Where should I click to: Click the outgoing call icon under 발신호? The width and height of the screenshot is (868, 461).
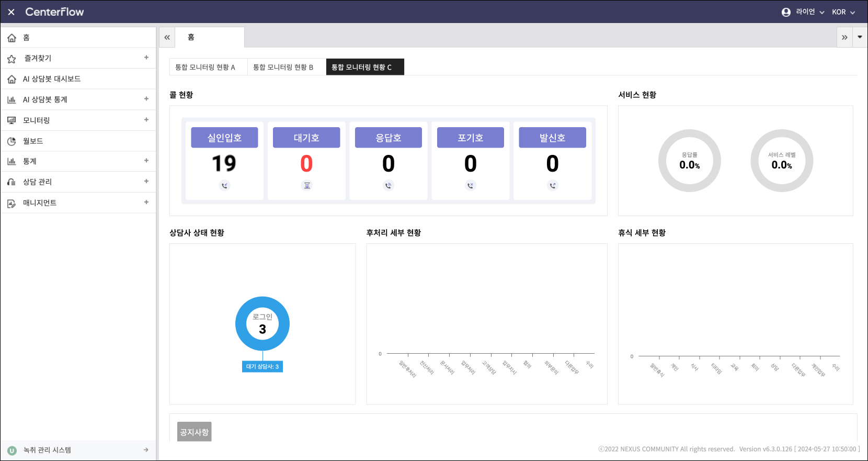click(553, 185)
